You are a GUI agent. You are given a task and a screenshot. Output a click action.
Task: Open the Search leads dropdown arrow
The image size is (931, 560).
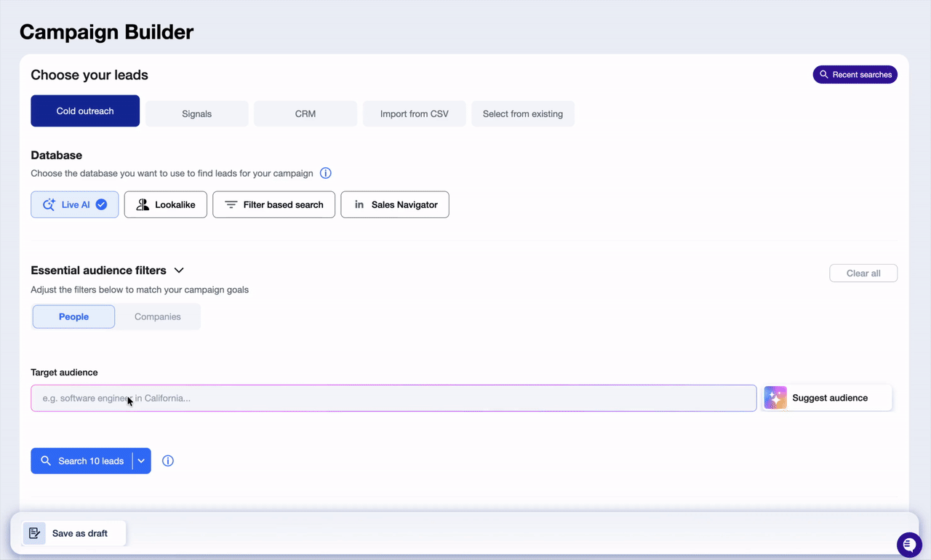(142, 461)
